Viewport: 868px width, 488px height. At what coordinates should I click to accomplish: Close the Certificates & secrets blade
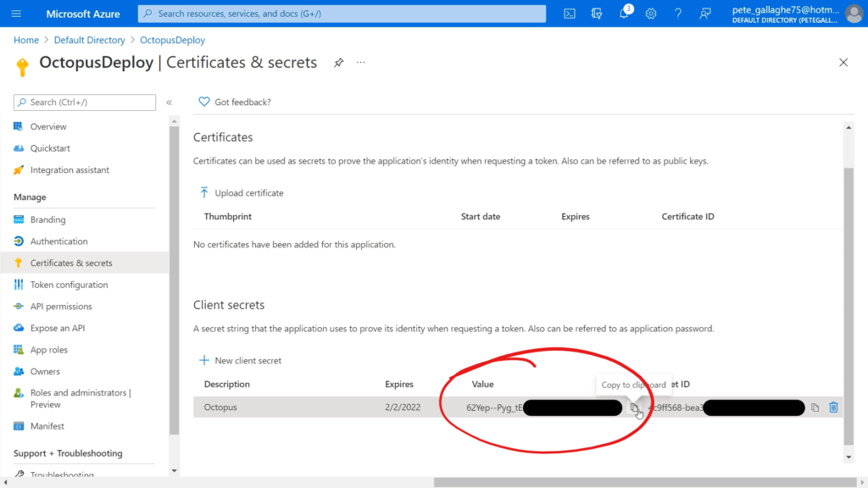coord(843,63)
